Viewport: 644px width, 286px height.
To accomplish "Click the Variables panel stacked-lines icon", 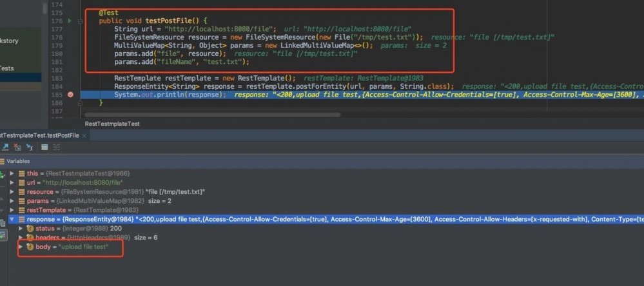I will [x=3, y=161].
